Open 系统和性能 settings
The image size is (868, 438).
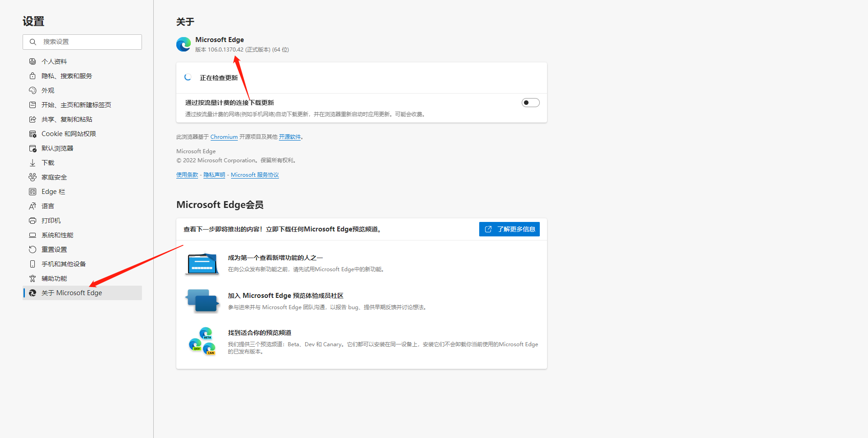pos(82,235)
